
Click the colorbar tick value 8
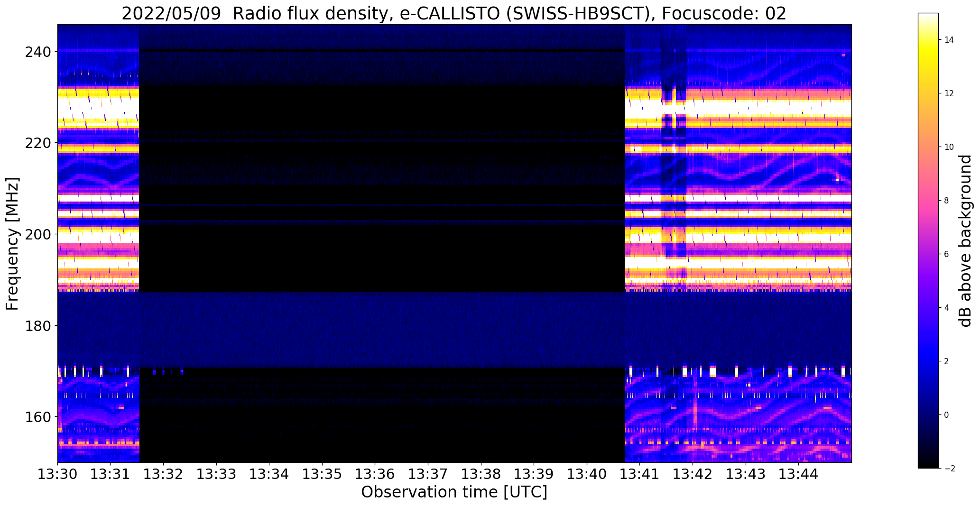point(947,201)
